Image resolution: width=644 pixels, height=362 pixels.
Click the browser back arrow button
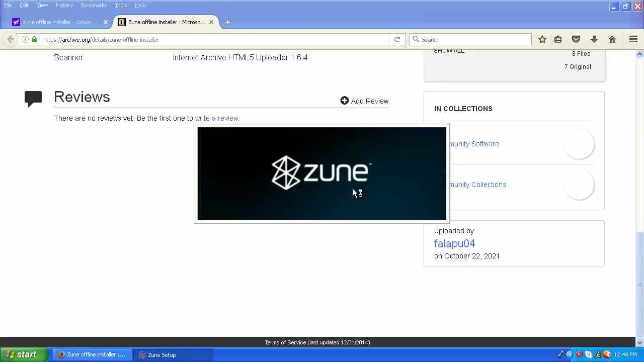pyautogui.click(x=11, y=39)
